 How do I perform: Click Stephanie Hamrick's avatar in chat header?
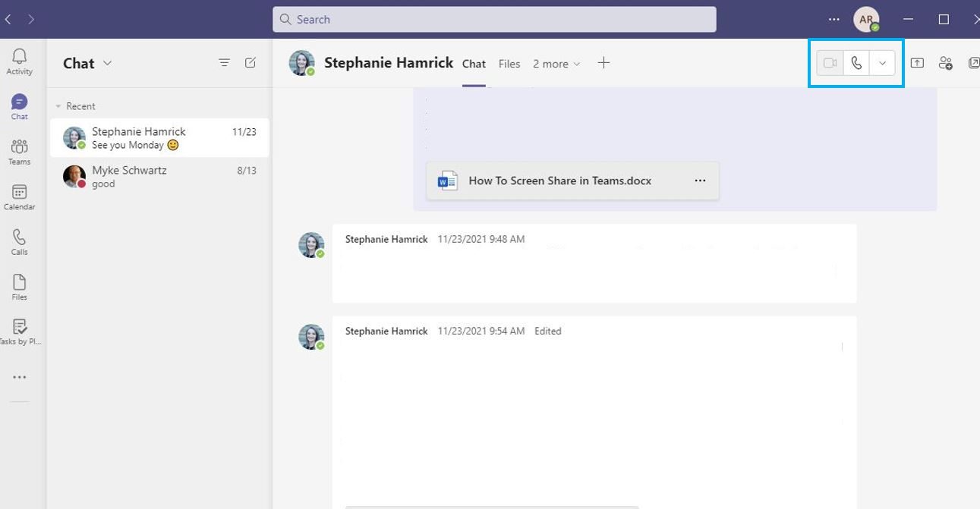(x=301, y=63)
